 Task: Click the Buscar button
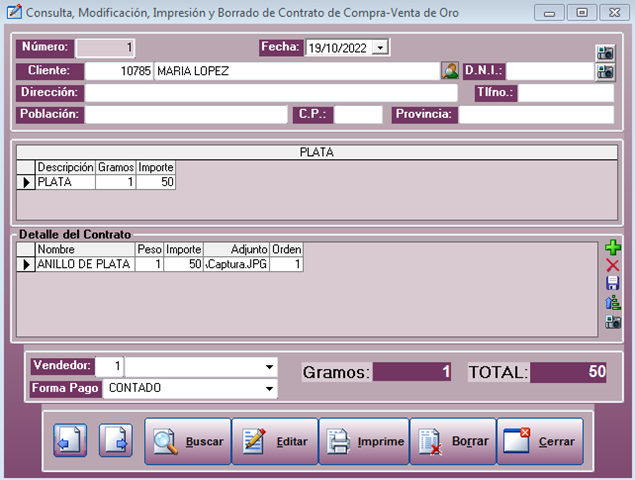pos(188,441)
